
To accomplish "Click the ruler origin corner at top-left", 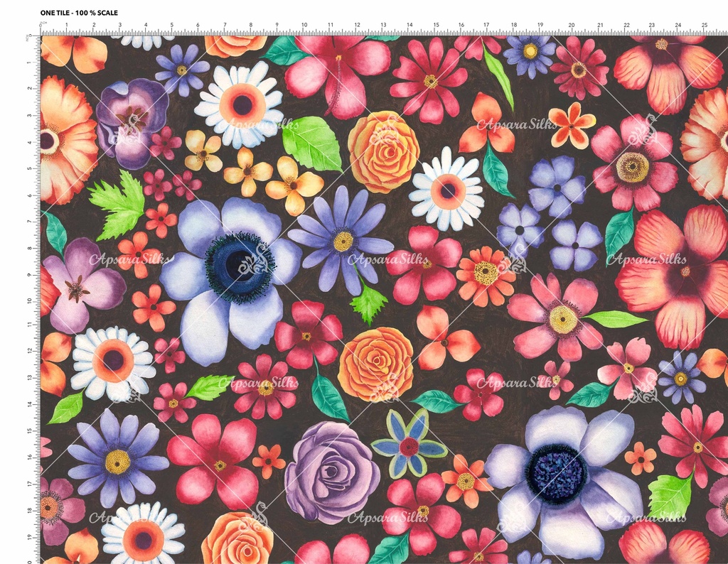I will click(41, 33).
